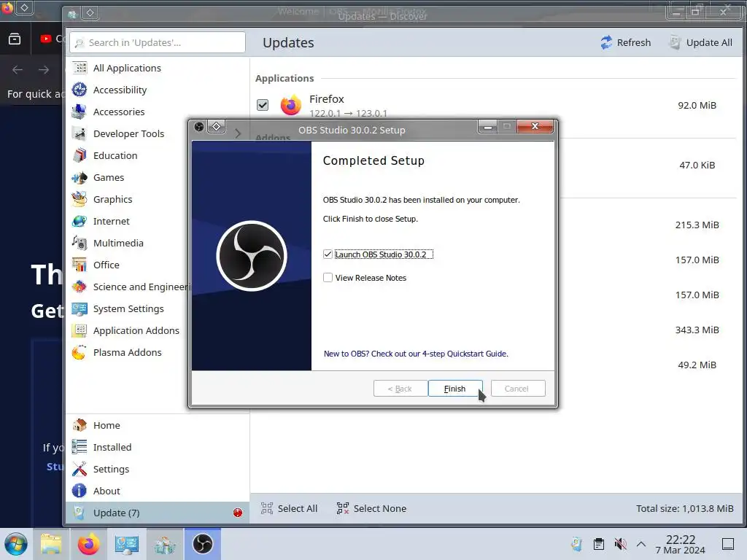Click Select None at the bottom of Updates
The width and height of the screenshot is (747, 560).
[x=371, y=508]
